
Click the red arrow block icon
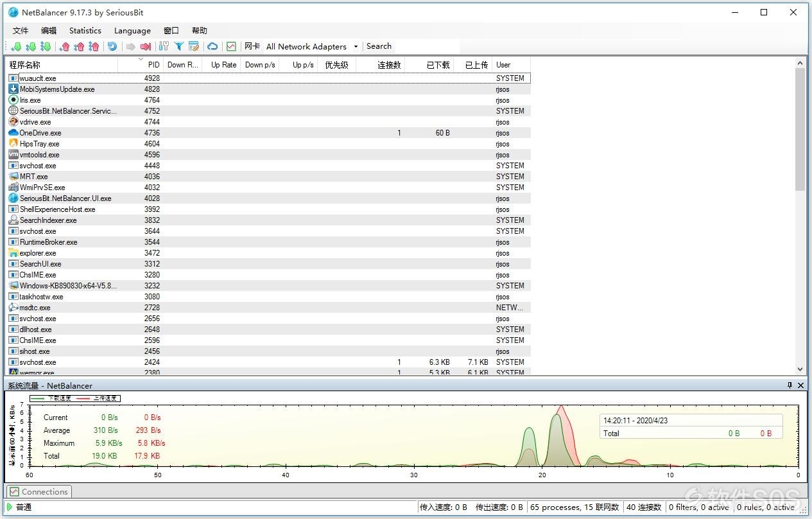(146, 46)
